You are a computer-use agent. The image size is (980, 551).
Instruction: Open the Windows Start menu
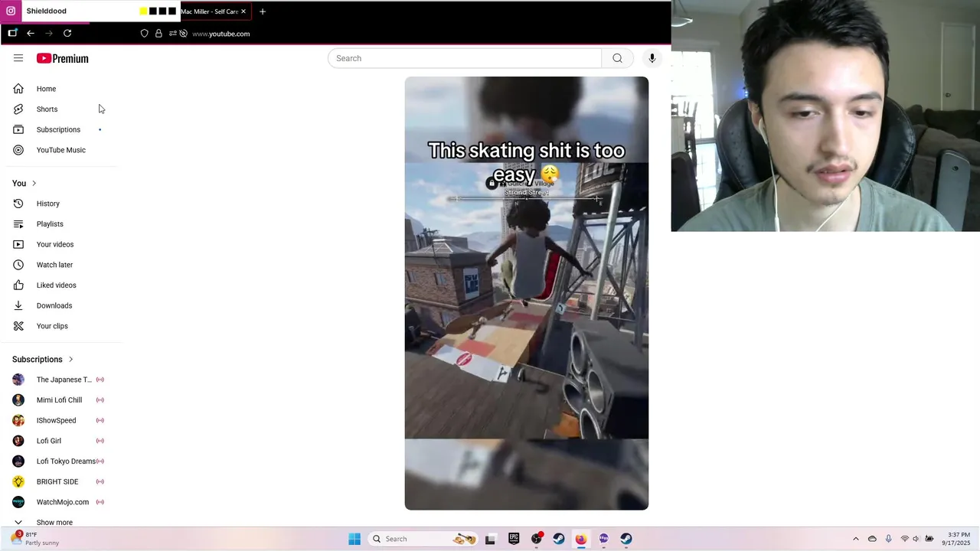click(354, 539)
